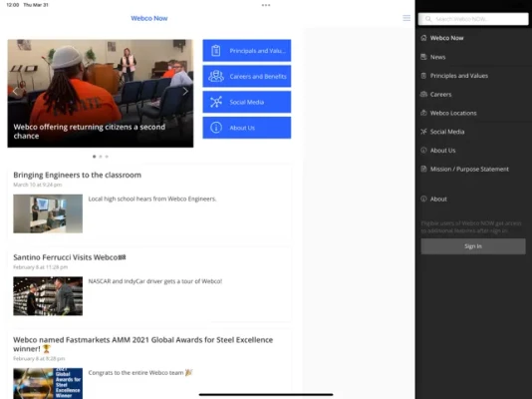Click the Principles and Values sidebar icon
The width and height of the screenshot is (532, 399).
pyautogui.click(x=423, y=76)
